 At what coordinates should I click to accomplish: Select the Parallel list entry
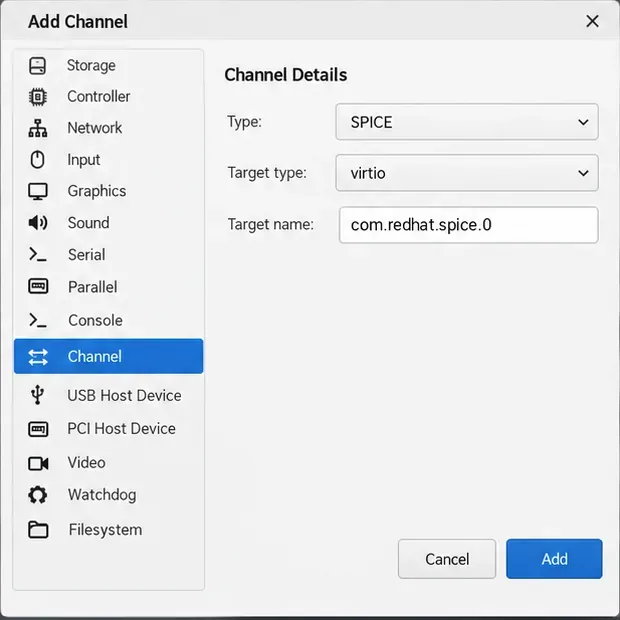108,287
